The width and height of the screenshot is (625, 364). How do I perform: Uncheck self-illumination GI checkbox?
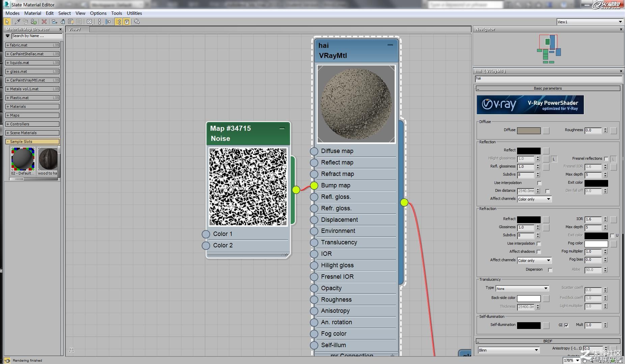[566, 325]
